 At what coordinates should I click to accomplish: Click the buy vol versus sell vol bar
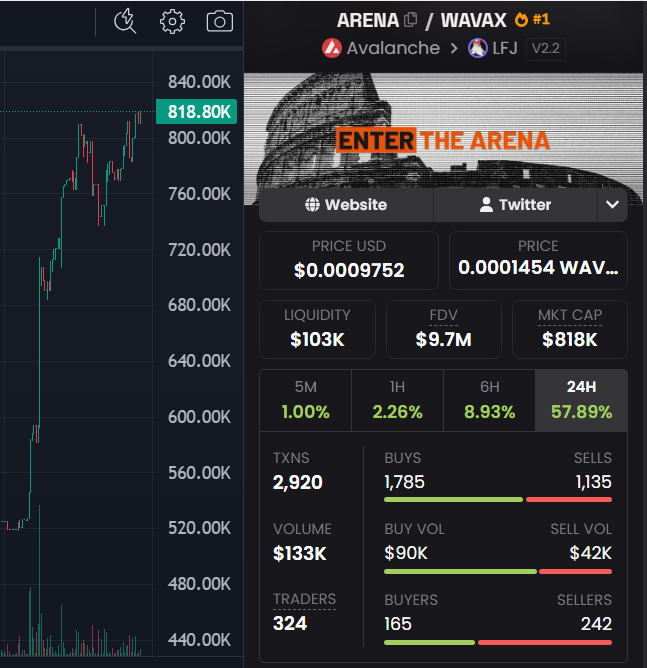pyautogui.click(x=498, y=572)
